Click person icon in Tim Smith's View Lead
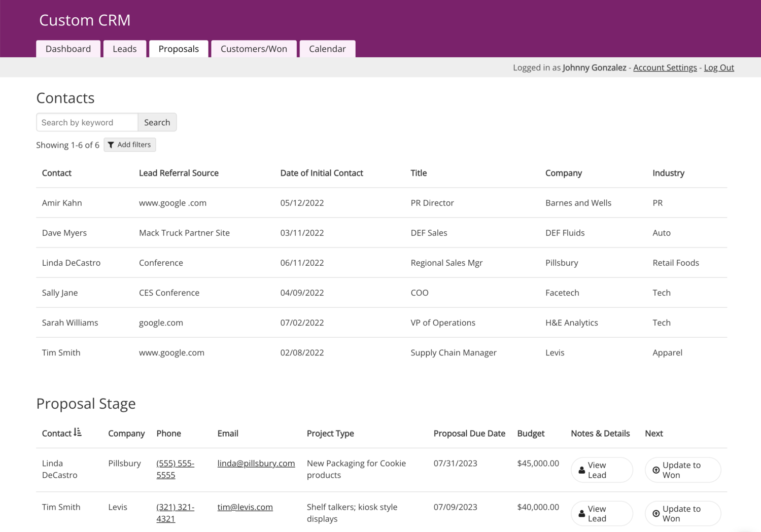761x532 pixels. (x=582, y=514)
